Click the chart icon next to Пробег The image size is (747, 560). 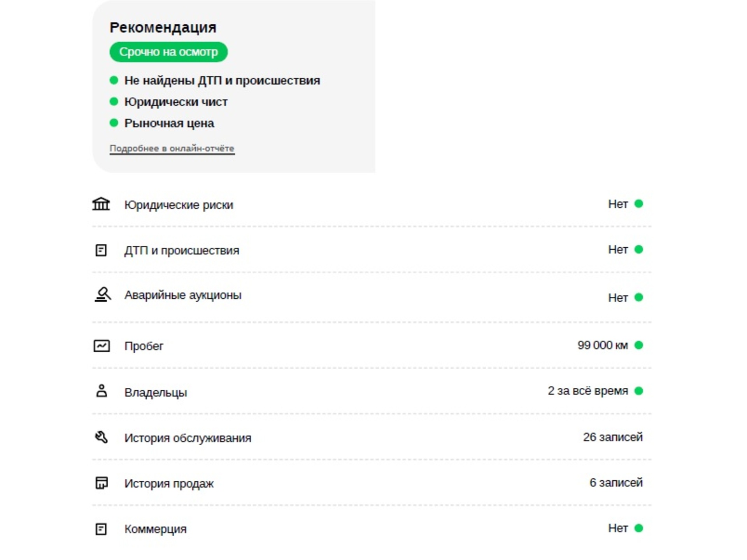click(x=102, y=346)
